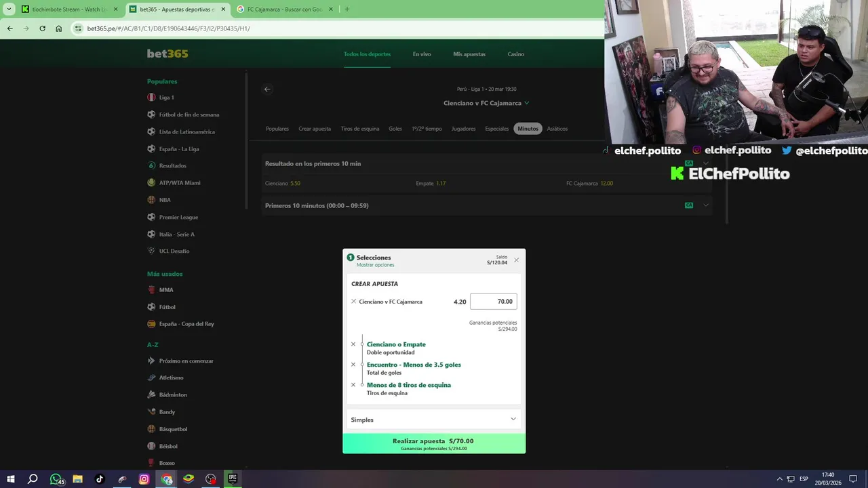Open UCL Desafío in sidebar
Viewport: 868px width, 488px height.
174,251
